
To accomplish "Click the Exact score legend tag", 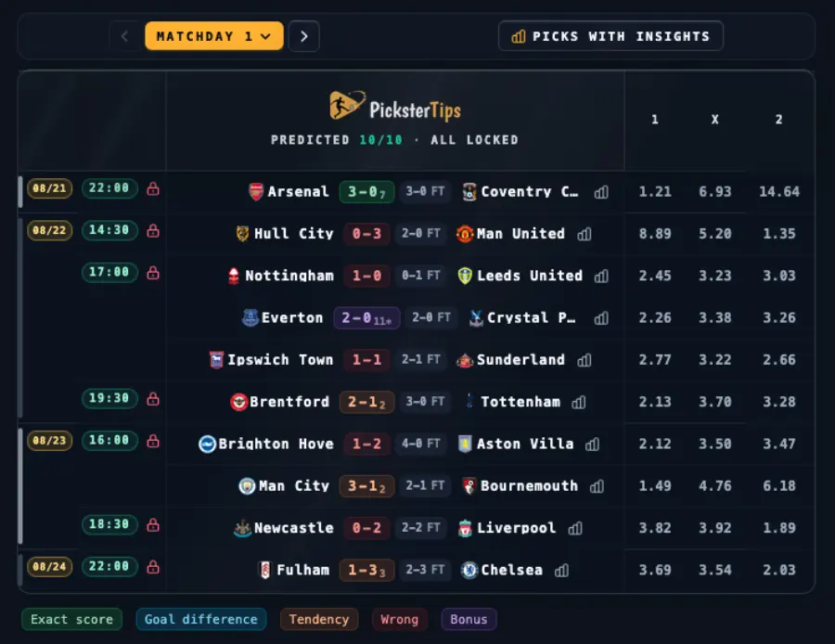I will coord(71,620).
